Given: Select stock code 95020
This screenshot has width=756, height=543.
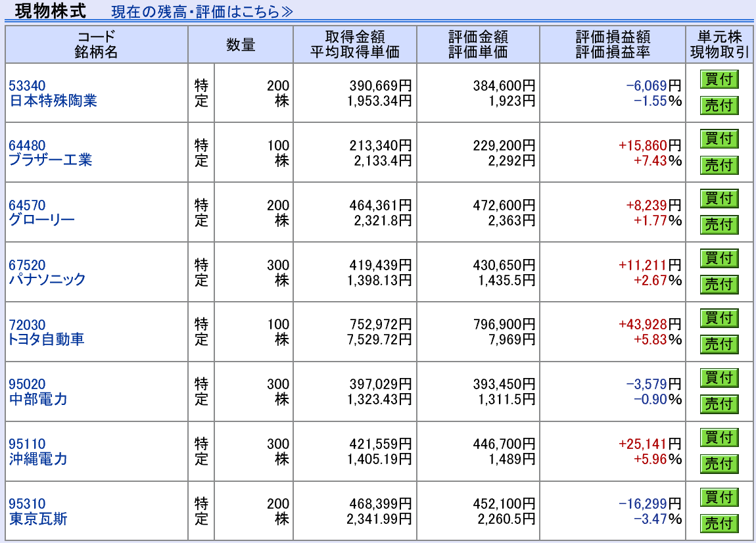Looking at the screenshot, I should pyautogui.click(x=27, y=385).
